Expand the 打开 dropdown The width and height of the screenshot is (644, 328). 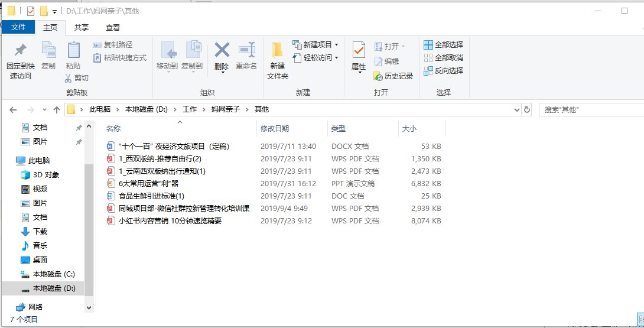click(403, 47)
